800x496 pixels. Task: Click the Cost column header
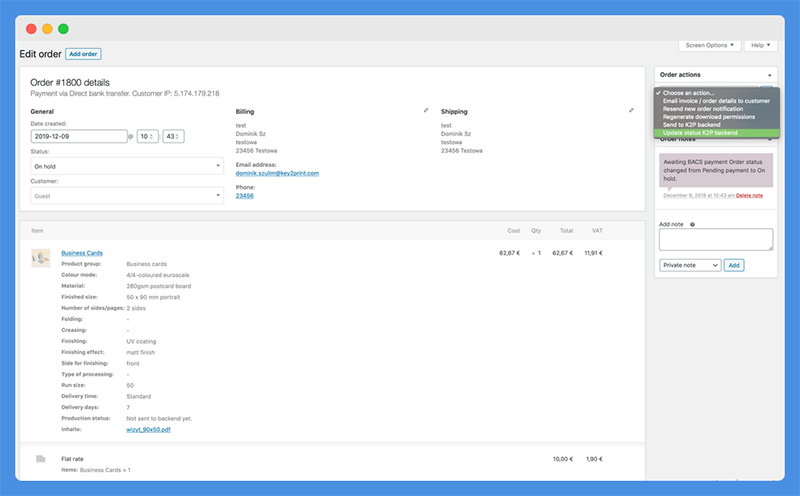(514, 231)
